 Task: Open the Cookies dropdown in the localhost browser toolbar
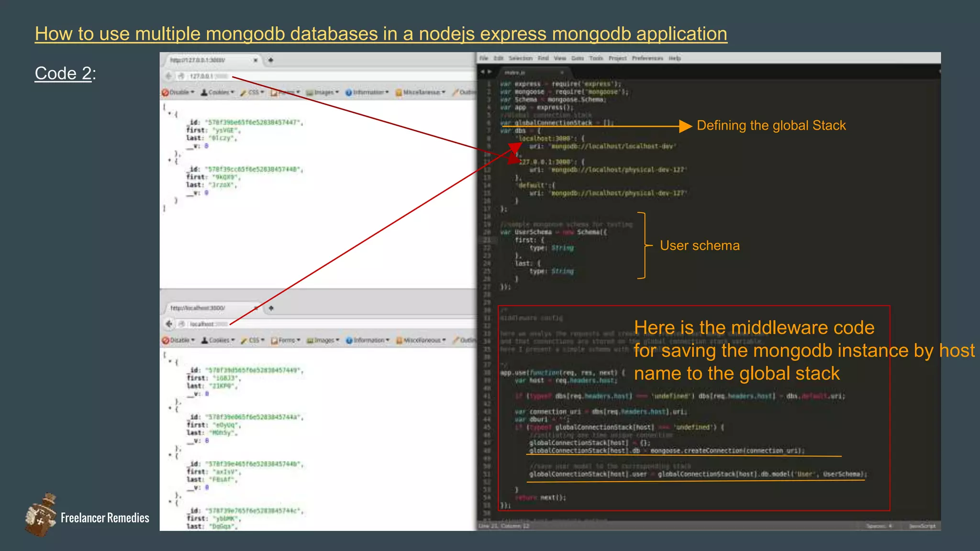(218, 340)
